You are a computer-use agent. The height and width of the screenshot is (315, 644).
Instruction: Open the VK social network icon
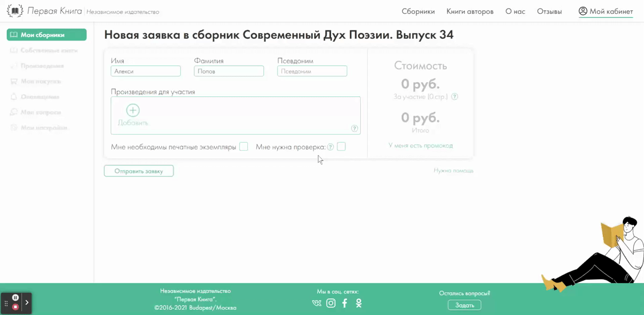[x=317, y=304]
